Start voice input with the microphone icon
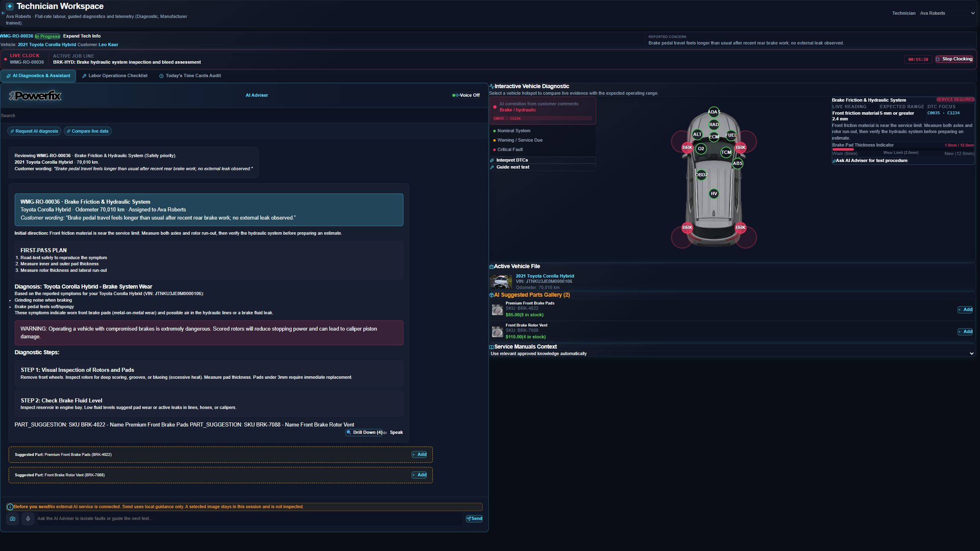 (x=28, y=519)
